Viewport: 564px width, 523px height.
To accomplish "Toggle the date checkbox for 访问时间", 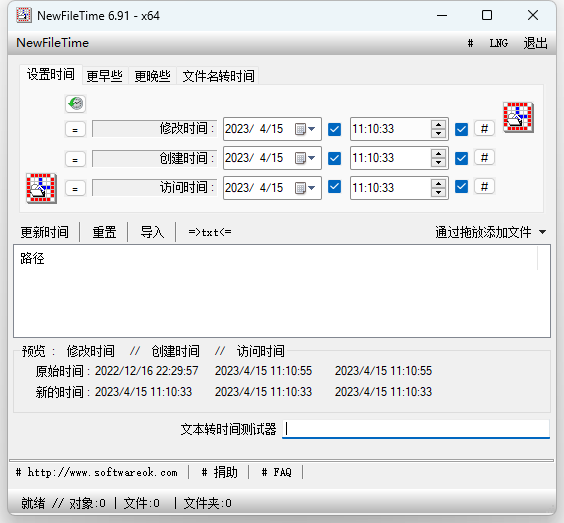I will pyautogui.click(x=334, y=186).
